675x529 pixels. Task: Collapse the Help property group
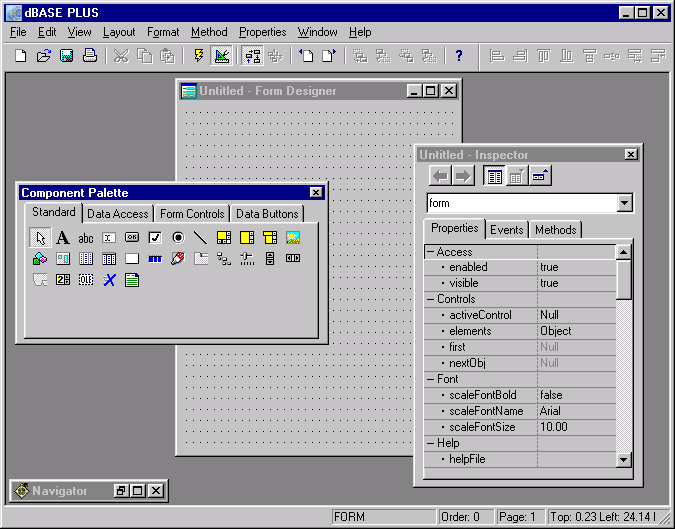430,443
